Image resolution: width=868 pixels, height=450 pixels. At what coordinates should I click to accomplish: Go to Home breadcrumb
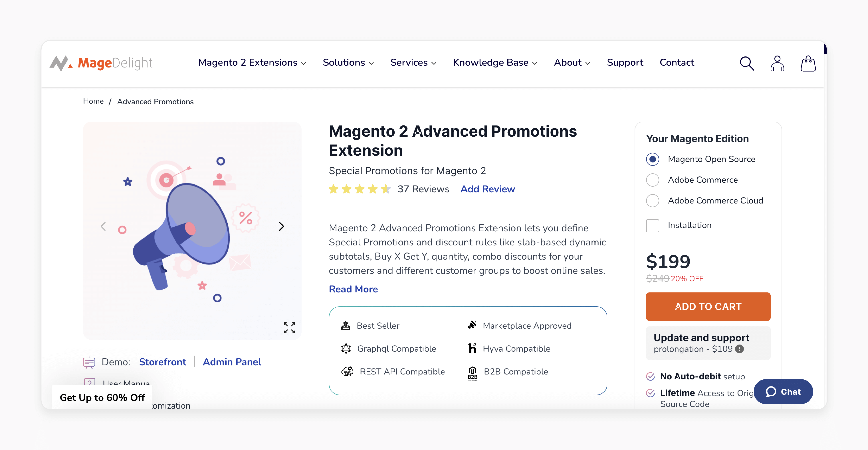tap(93, 101)
